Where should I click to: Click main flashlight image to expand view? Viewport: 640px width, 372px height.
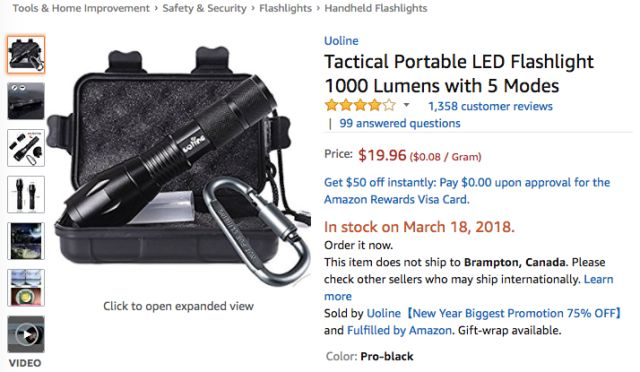[x=178, y=163]
